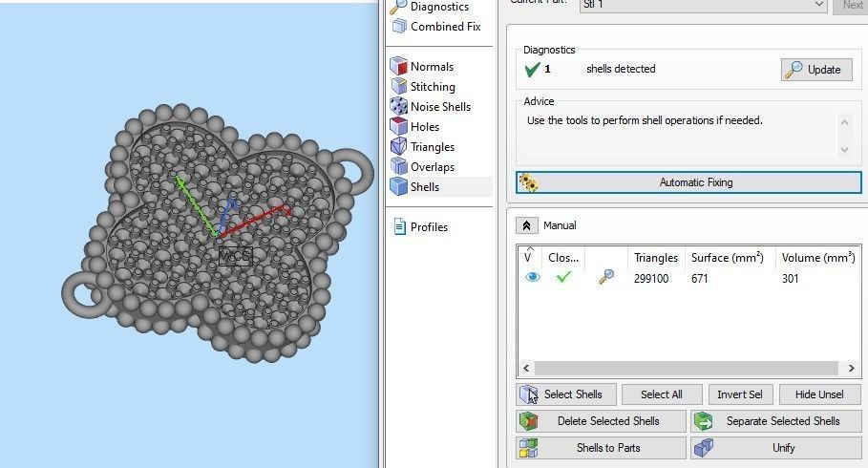Collapse the Manual section
The image size is (868, 468).
pyautogui.click(x=526, y=225)
